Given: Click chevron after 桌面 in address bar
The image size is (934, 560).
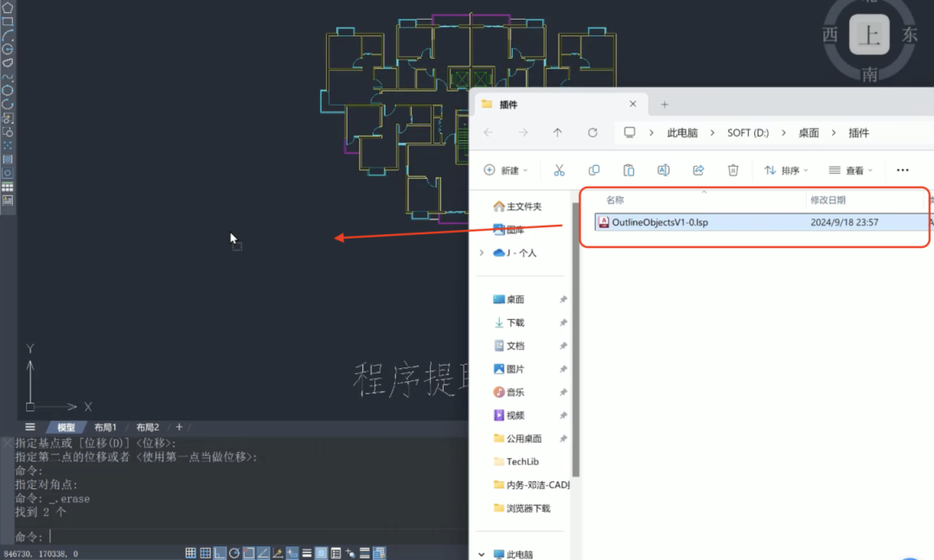Looking at the screenshot, I should (834, 133).
